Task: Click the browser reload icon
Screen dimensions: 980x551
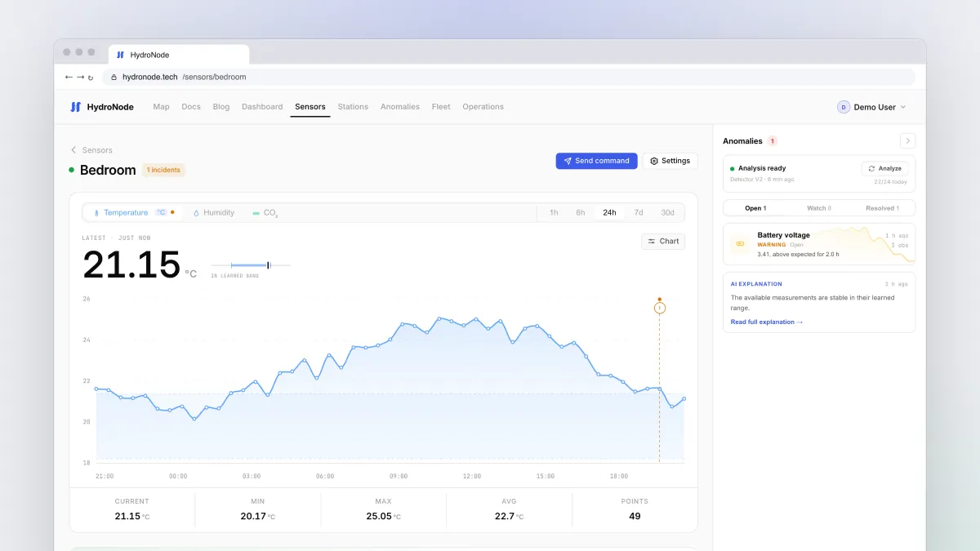Action: [91, 78]
